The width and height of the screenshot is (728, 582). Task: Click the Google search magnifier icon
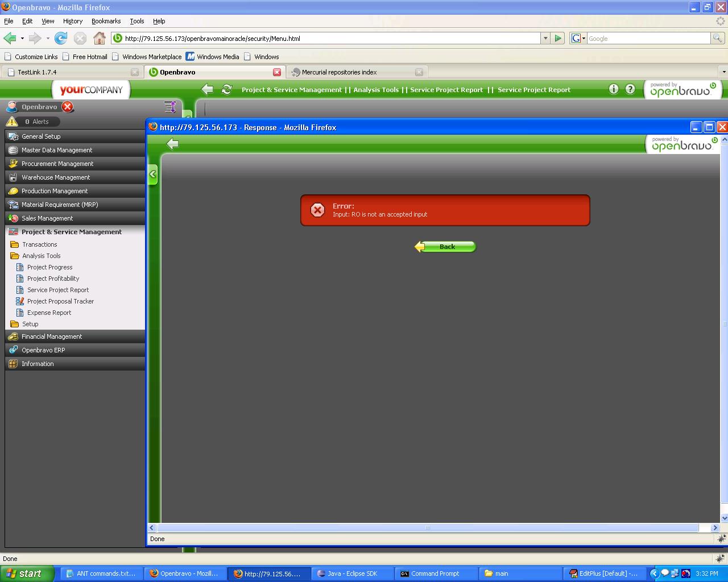click(x=718, y=38)
